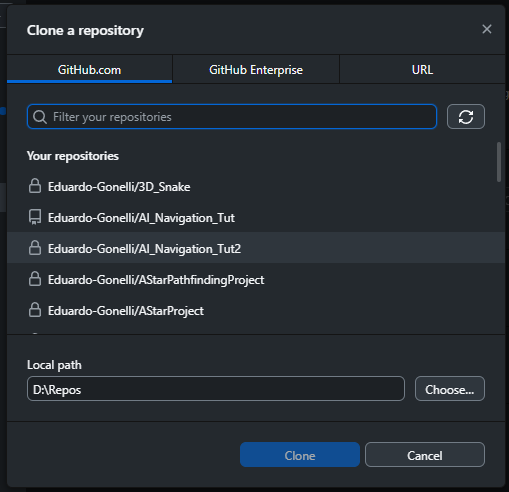Screen dimensions: 509x492
Task: Select Eduardo-Gonelli/AStarProject repository
Action: pyautogui.click(x=256, y=310)
